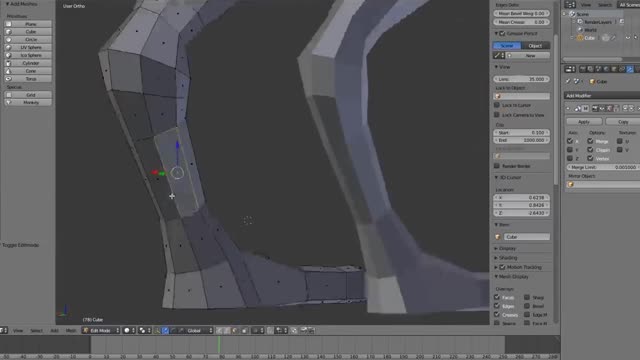Click the OpenGL render image icon
Image resolution: width=640 pixels, height=360 pixels.
coord(304,331)
